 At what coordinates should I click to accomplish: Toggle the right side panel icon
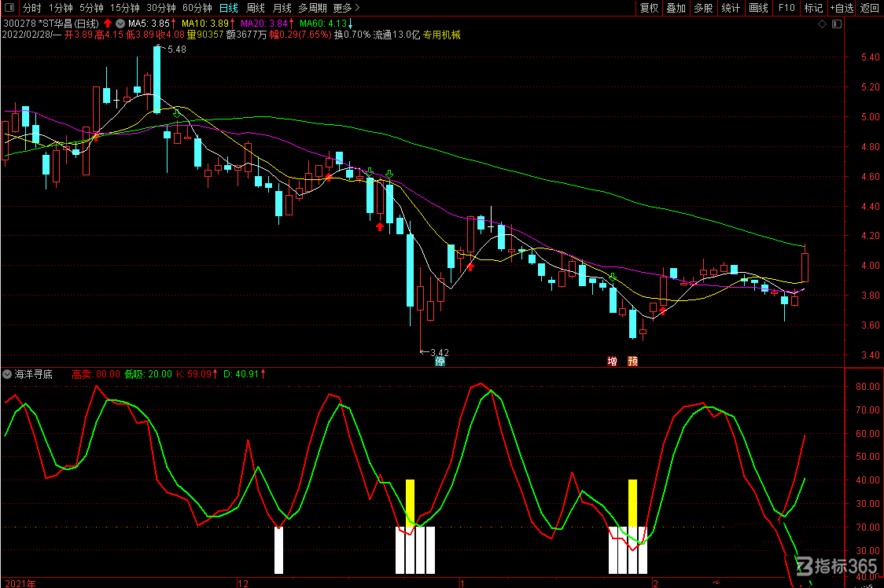837,24
